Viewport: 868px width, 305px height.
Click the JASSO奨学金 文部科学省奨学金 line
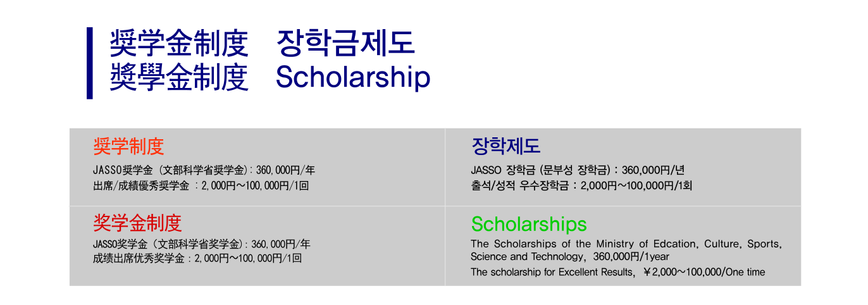point(204,170)
